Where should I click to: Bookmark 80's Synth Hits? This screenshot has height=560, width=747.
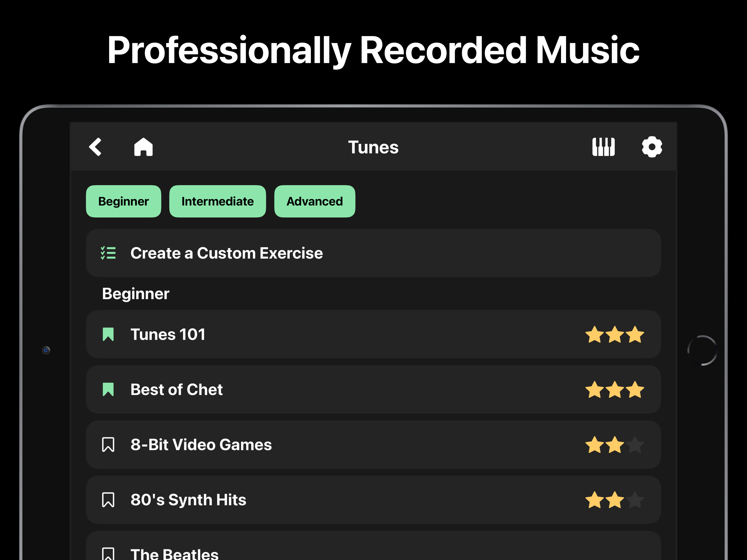[108, 500]
